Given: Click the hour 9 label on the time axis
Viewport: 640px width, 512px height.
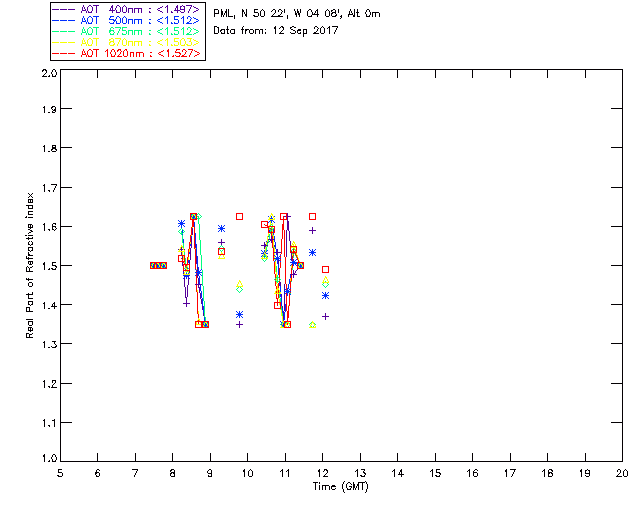Looking at the screenshot, I should click(x=210, y=474).
